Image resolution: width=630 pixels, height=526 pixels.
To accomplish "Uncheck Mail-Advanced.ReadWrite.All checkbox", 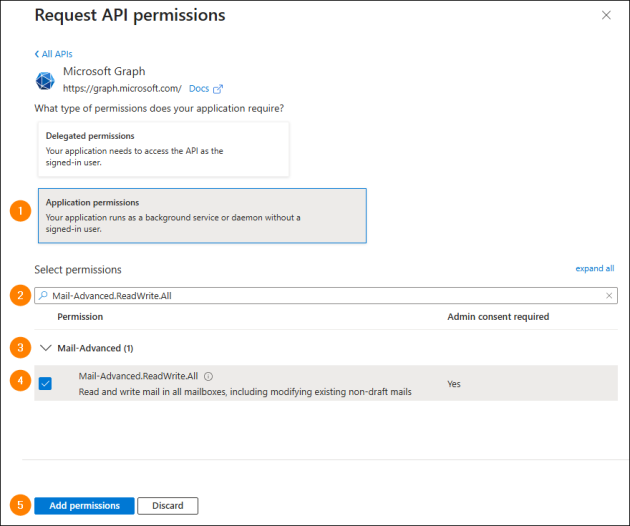I will click(x=45, y=383).
